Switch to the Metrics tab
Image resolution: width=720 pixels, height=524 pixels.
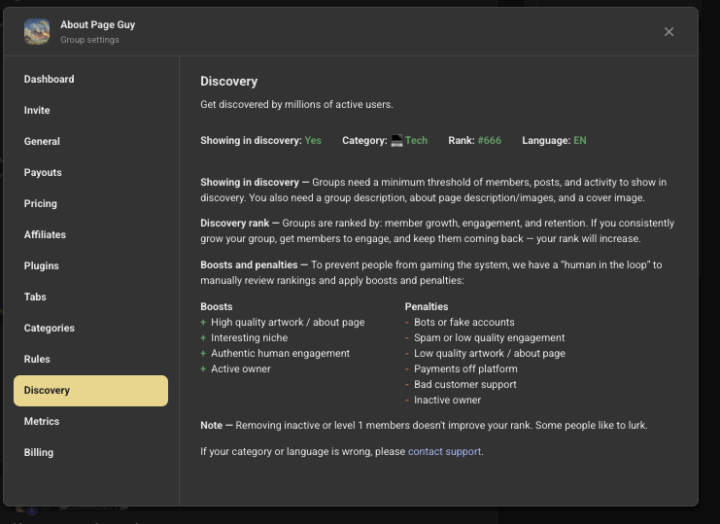point(42,421)
